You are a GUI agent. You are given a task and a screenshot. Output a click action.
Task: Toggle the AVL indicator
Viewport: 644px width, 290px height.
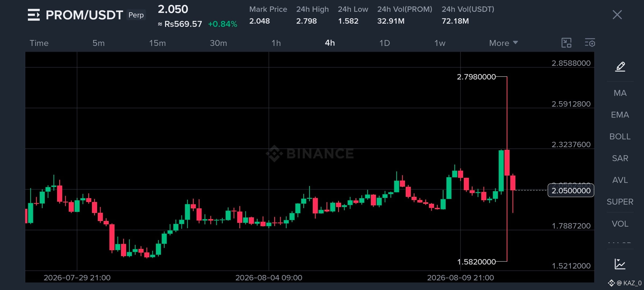click(620, 180)
